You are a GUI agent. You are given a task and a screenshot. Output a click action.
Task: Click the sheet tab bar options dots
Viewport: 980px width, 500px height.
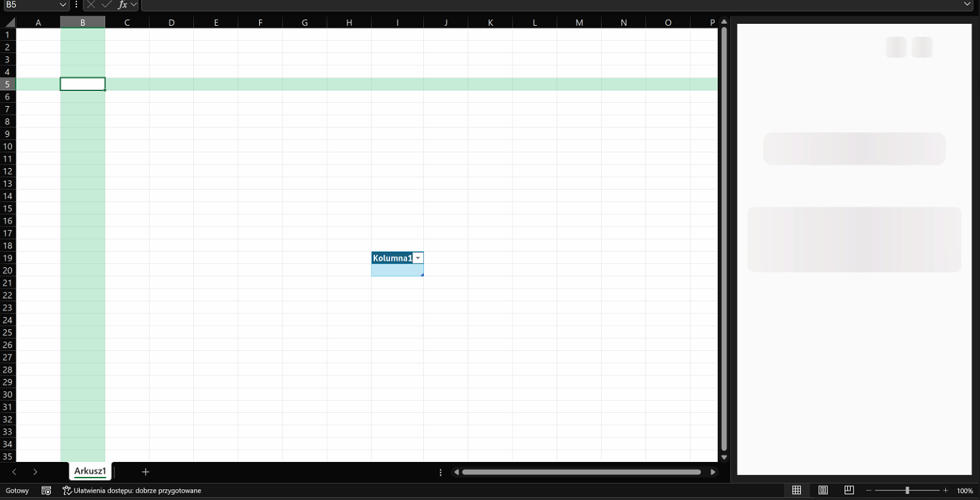click(441, 472)
